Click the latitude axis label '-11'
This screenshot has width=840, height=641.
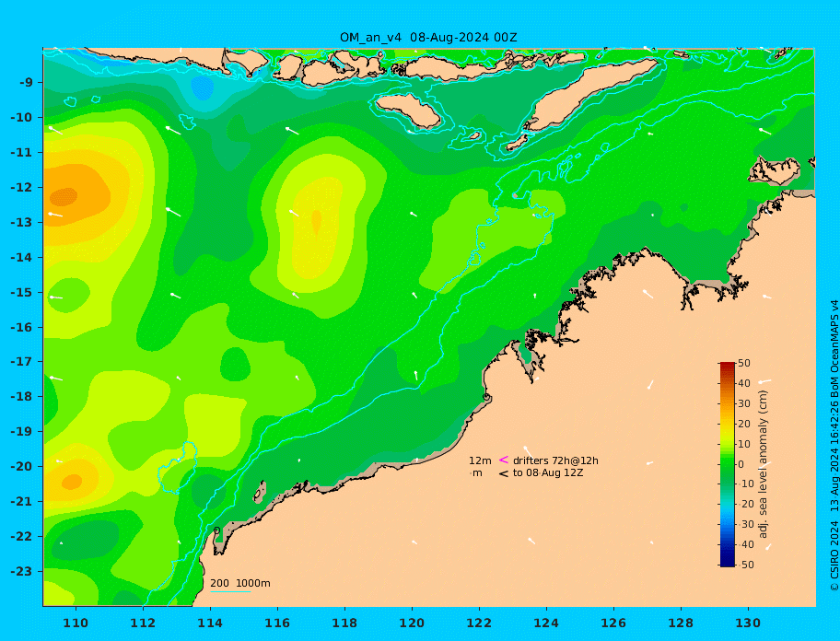click(21, 153)
